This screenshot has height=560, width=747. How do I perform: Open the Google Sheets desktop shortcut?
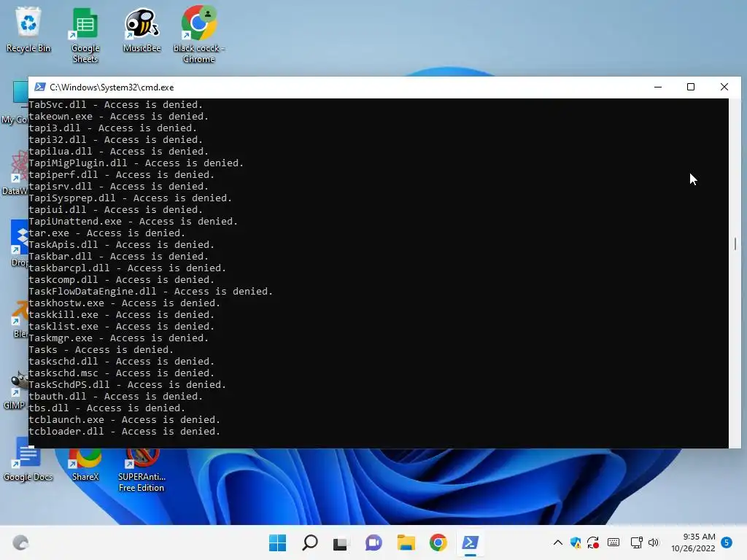[x=85, y=35]
